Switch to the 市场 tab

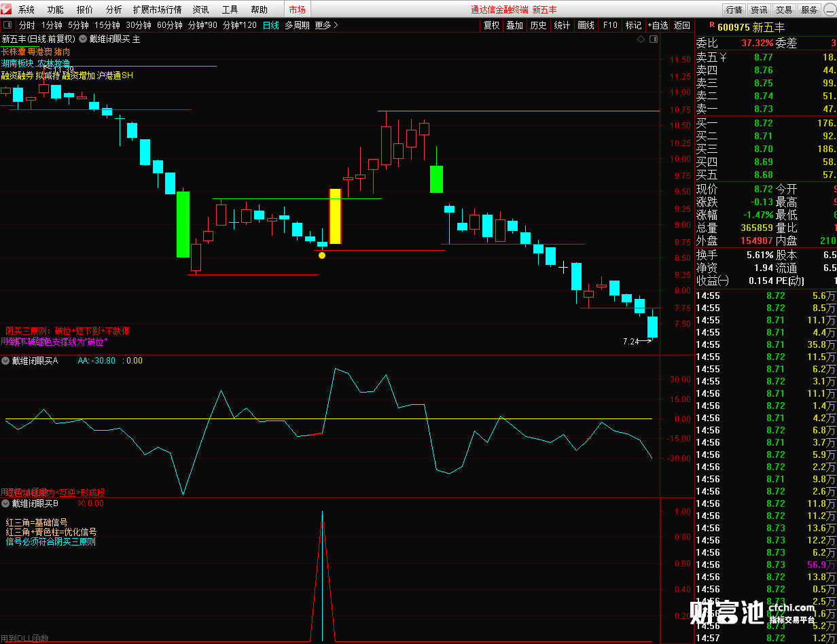click(x=297, y=10)
